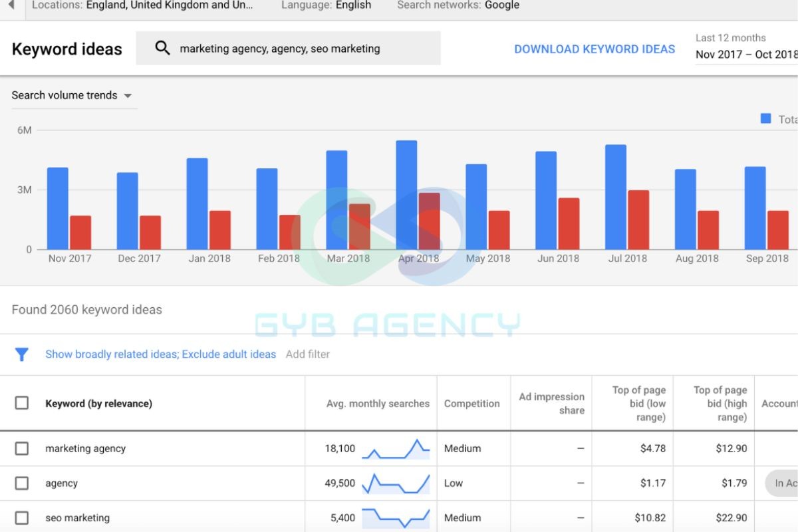Click the blue Aug 2018 chart bar
Image resolution: width=798 pixels, height=532 pixels.
[x=686, y=209]
